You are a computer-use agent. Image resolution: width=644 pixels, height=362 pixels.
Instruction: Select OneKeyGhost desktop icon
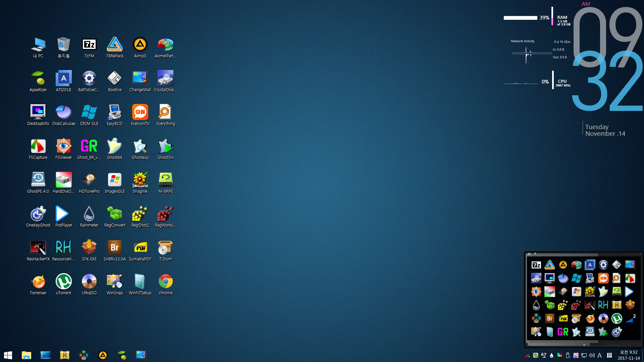38,217
